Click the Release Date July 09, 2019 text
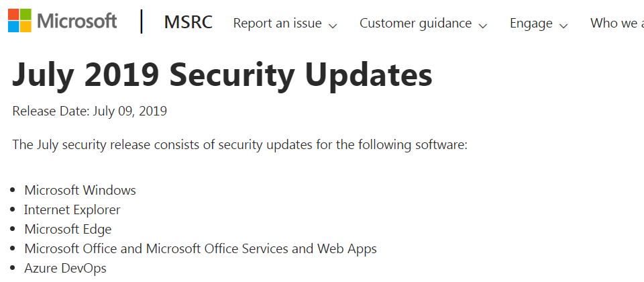Image resolution: width=644 pixels, height=282 pixels. click(x=89, y=111)
